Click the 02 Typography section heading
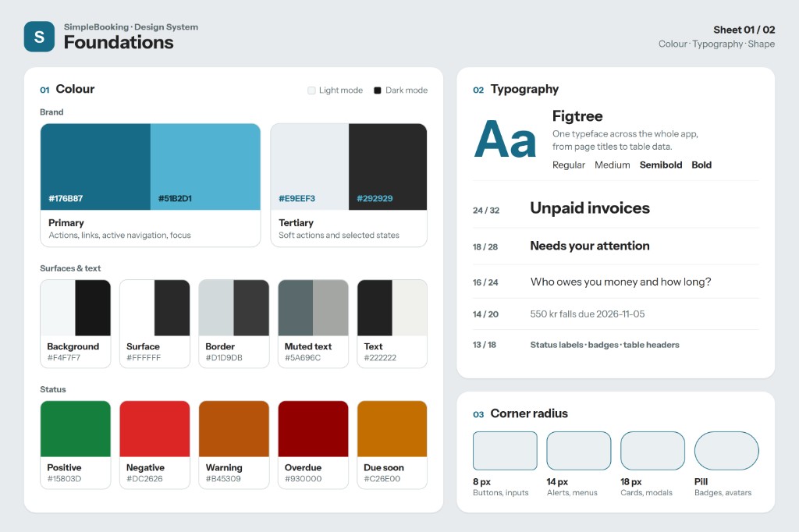 pos(516,89)
